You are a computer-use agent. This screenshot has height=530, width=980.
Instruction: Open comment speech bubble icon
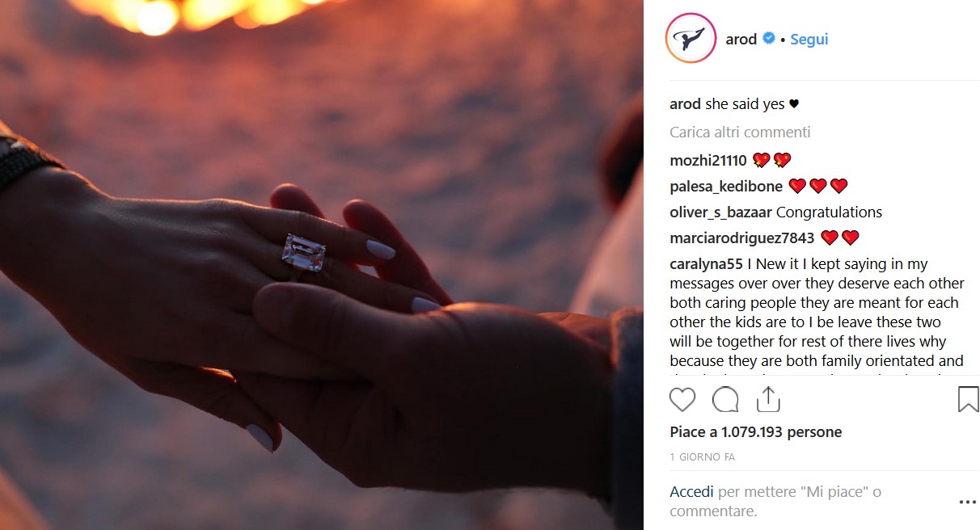pos(725,400)
